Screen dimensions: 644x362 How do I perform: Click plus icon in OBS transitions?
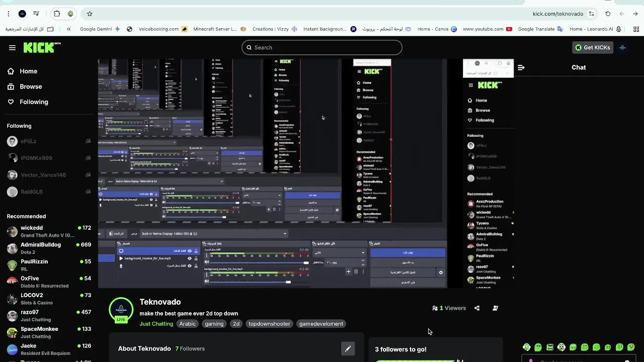point(349,271)
